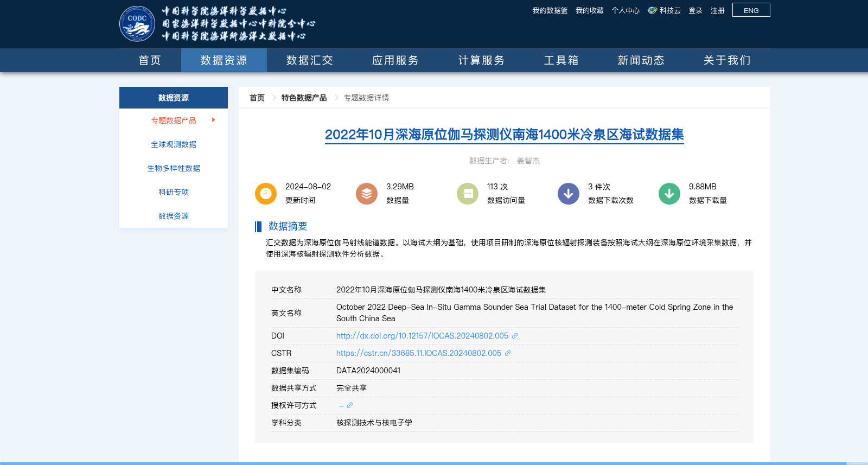
Task: Click the data producer name 姜智杰
Action: pyautogui.click(x=528, y=161)
